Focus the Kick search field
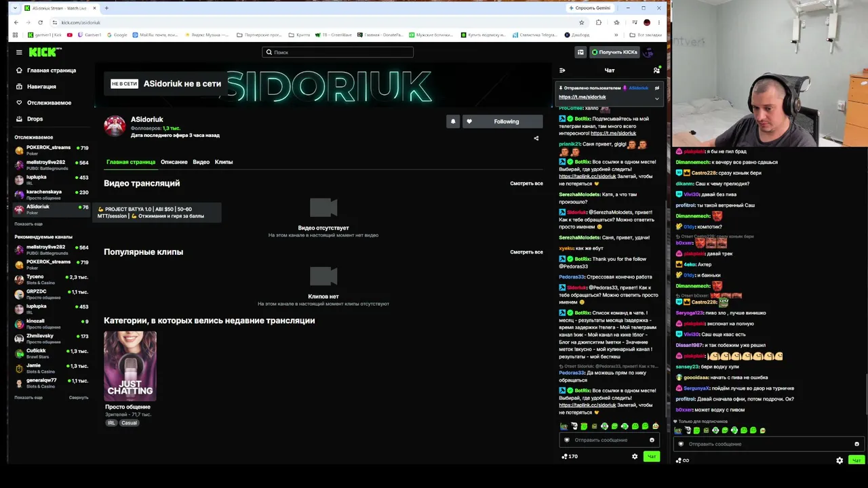This screenshot has height=488, width=868. point(338,52)
